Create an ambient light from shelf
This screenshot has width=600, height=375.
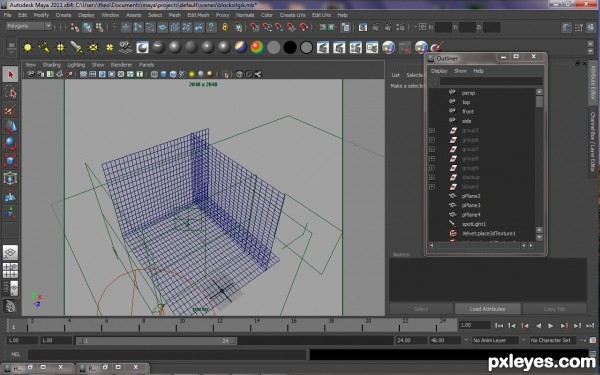coord(28,47)
